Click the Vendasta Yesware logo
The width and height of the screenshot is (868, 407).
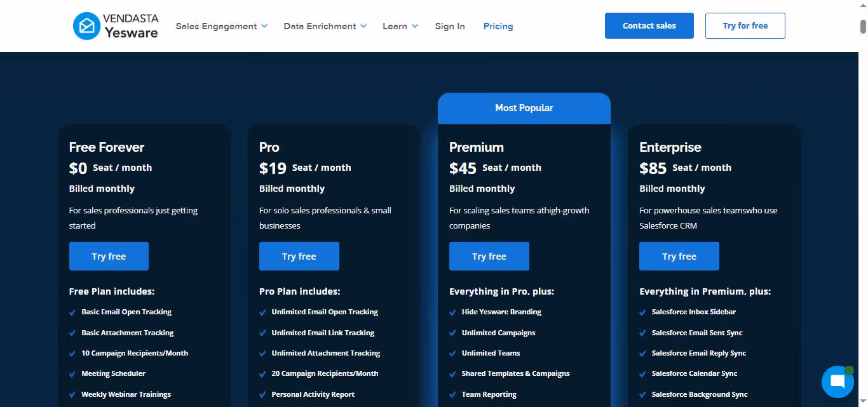click(x=116, y=25)
